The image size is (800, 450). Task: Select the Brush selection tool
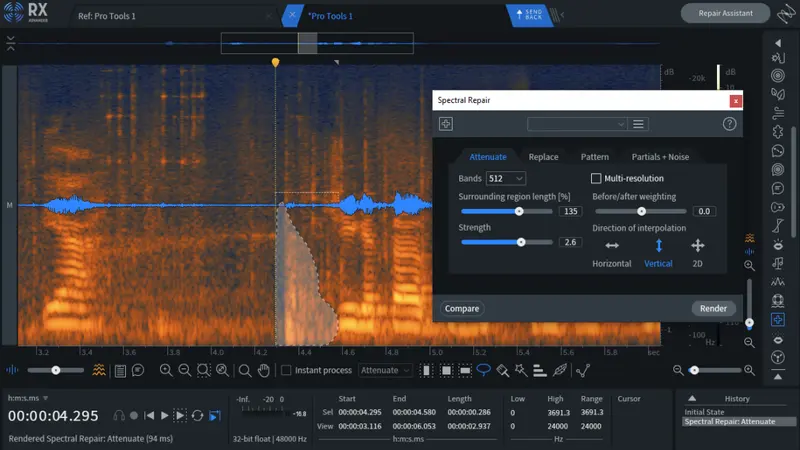(x=503, y=370)
